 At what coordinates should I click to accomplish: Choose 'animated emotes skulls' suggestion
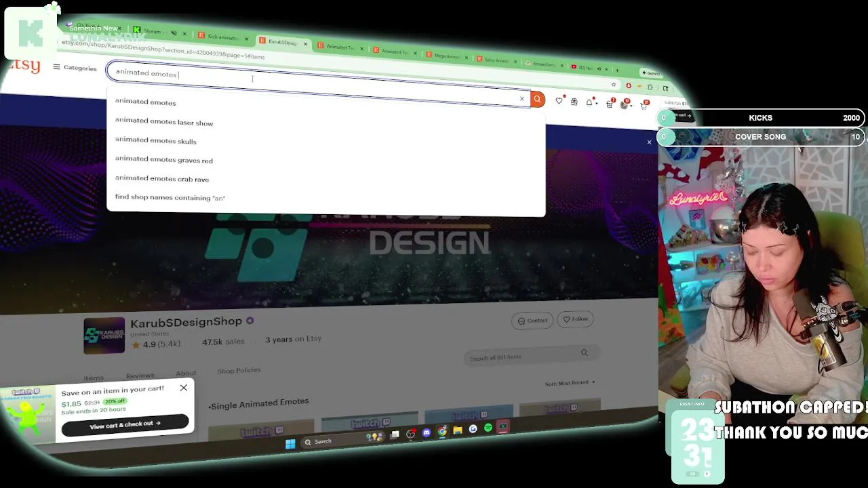point(155,140)
